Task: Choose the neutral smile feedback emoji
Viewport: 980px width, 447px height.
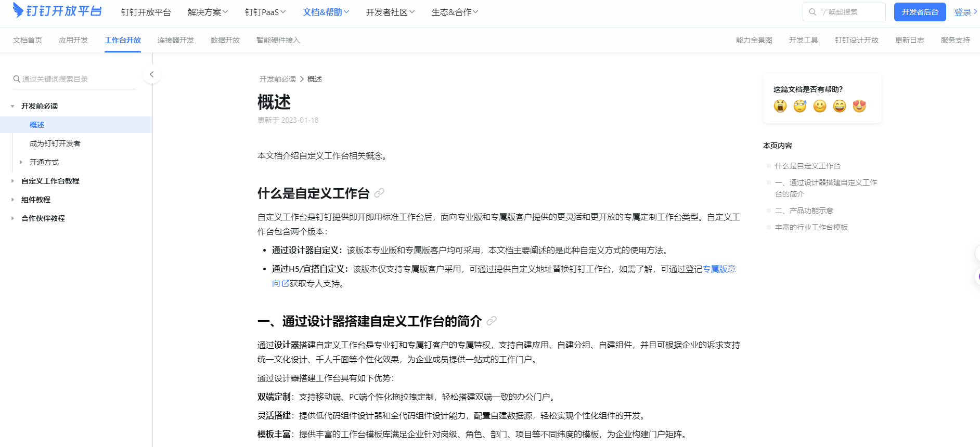Action: (820, 106)
